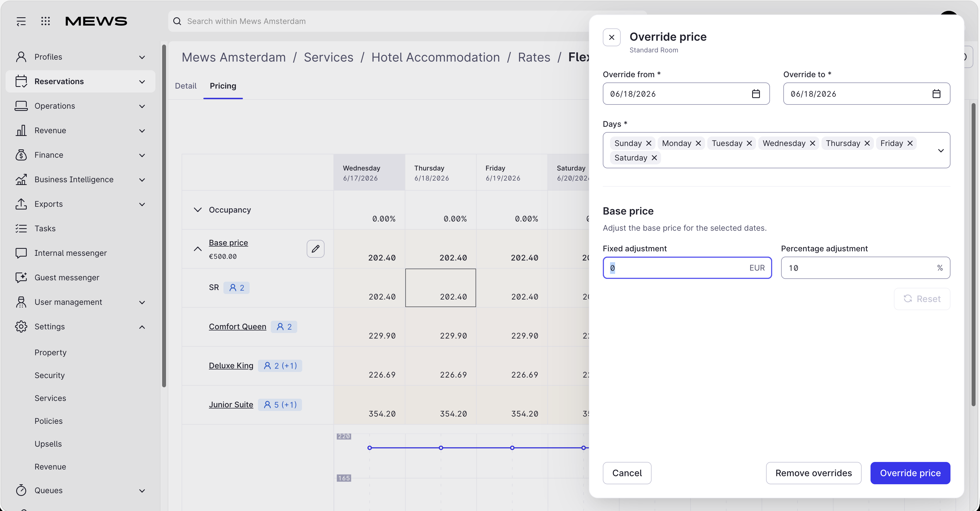980x511 pixels.
Task: Open the Comfort Queen link
Action: click(237, 327)
